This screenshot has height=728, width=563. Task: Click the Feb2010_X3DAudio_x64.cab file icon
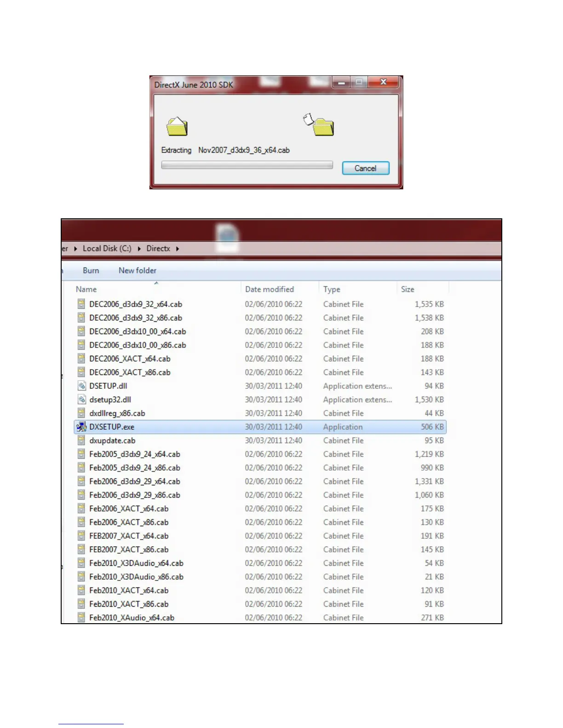pyautogui.click(x=81, y=563)
